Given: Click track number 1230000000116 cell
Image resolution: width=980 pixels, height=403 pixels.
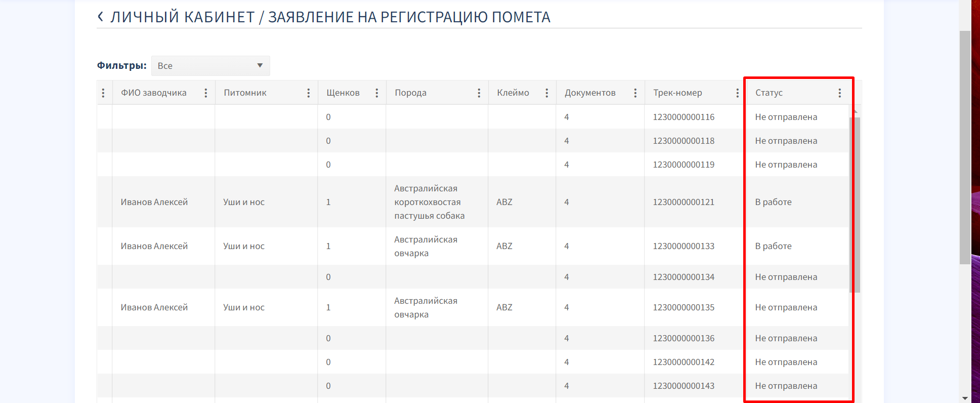Looking at the screenshot, I should coord(683,117).
